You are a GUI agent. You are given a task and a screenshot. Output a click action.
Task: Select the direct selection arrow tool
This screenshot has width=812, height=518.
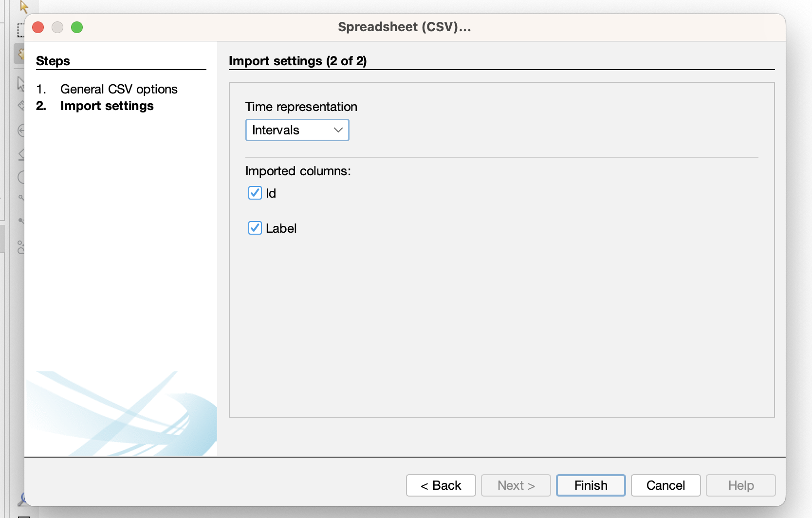tap(23, 6)
